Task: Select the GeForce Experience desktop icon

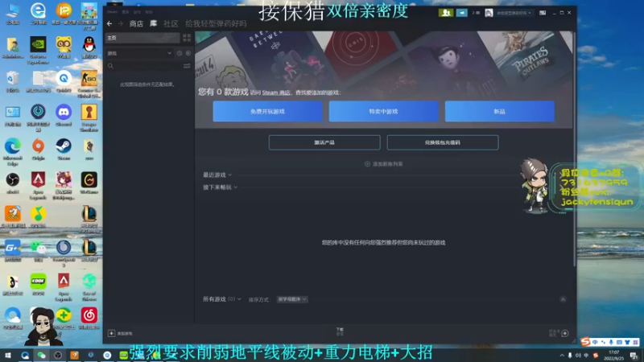Action: [38, 50]
